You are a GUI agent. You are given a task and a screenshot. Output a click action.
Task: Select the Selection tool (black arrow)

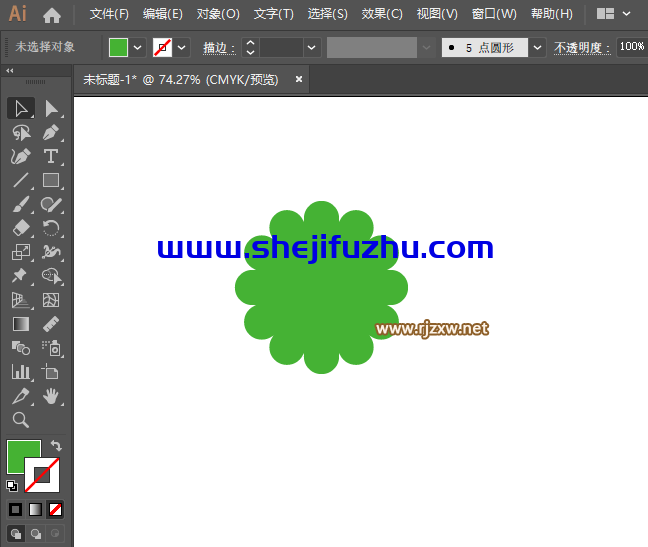(x=21, y=109)
